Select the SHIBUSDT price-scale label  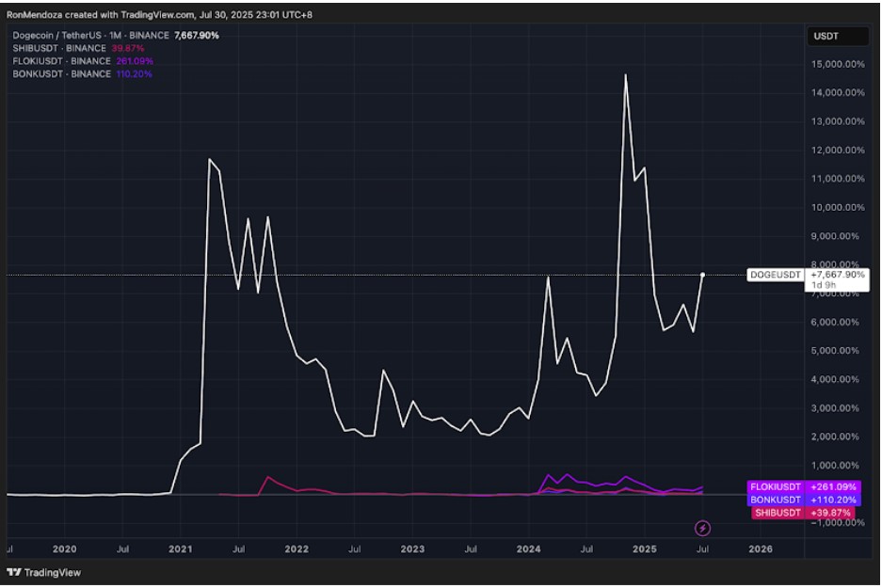point(778,513)
